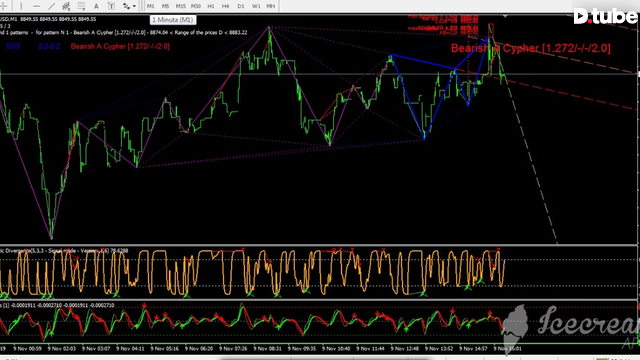Click the '9 Nov 05:16' time axis label
This screenshot has height=360, width=640.
pos(164,349)
